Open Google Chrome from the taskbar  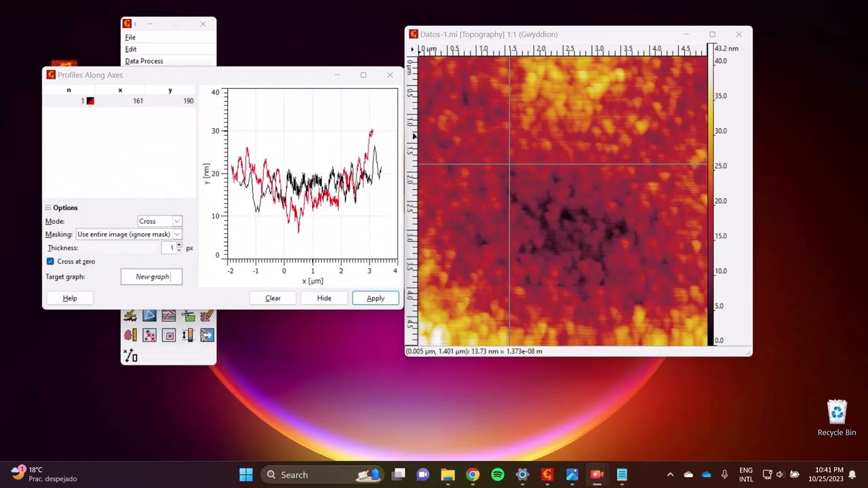point(473,474)
